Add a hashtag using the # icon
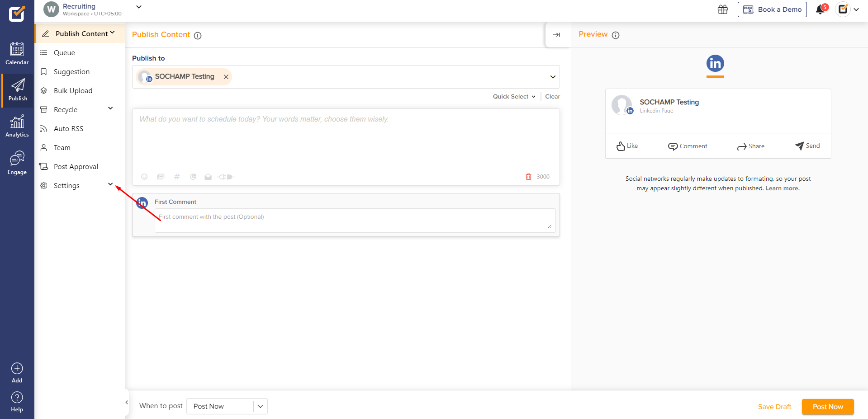 coord(177,177)
